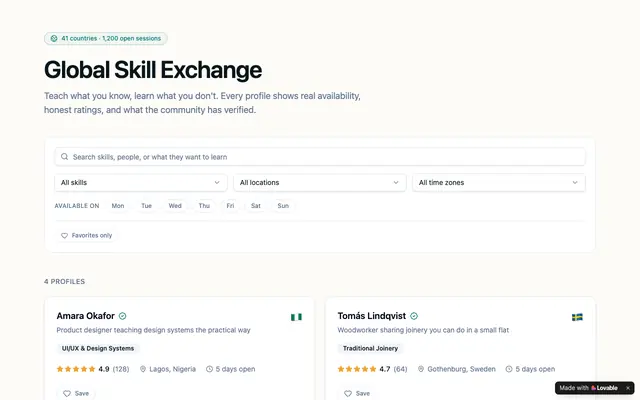This screenshot has width=640, height=400.
Task: Click the 41 countries open sessions badge
Action: 106,38
